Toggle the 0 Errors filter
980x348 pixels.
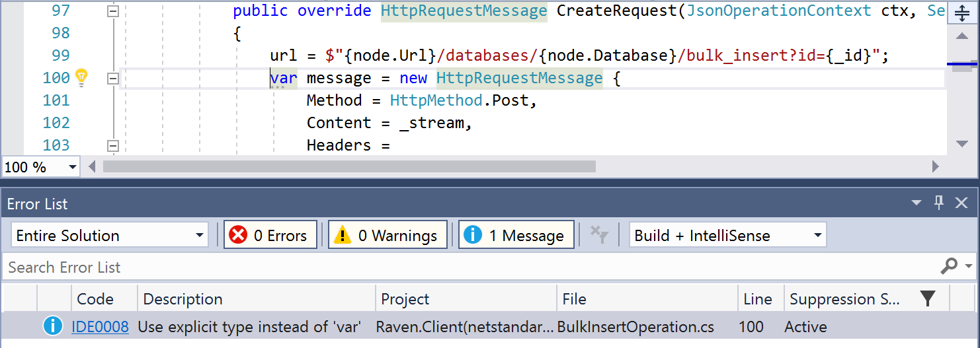270,235
